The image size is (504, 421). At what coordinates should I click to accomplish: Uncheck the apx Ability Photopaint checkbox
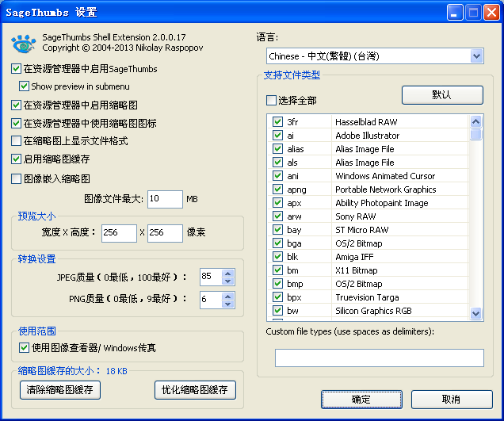tap(277, 203)
